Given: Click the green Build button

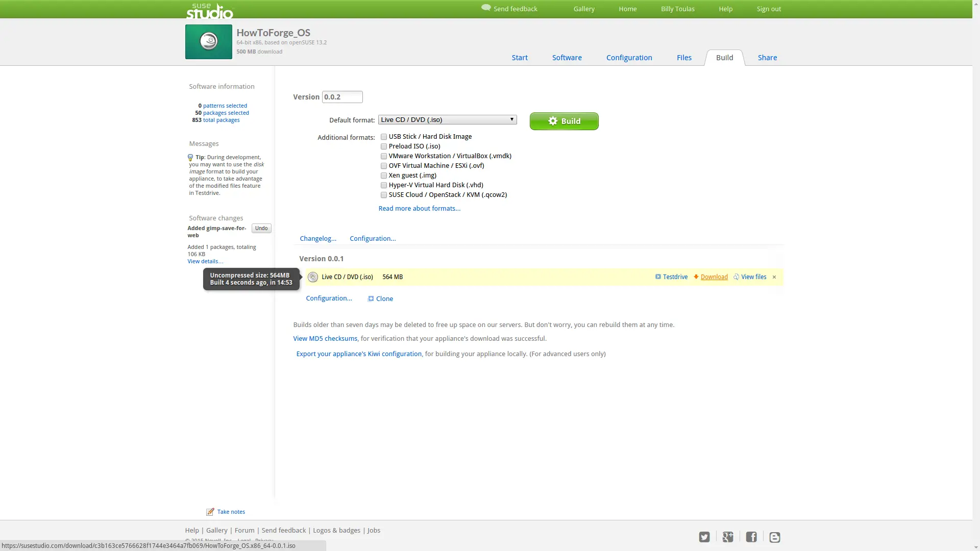Looking at the screenshot, I should pyautogui.click(x=564, y=121).
